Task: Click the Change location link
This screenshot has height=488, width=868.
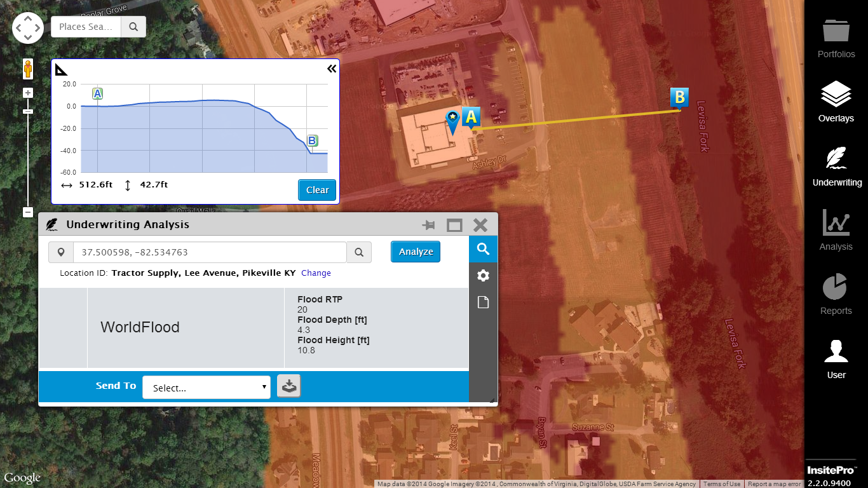Action: pyautogui.click(x=316, y=273)
